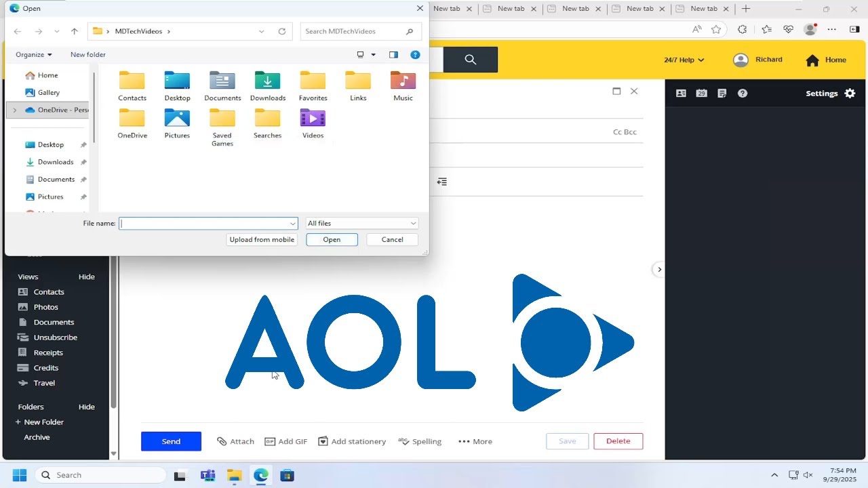Select the Videos folder icon
868x488 pixels.
pos(313,124)
